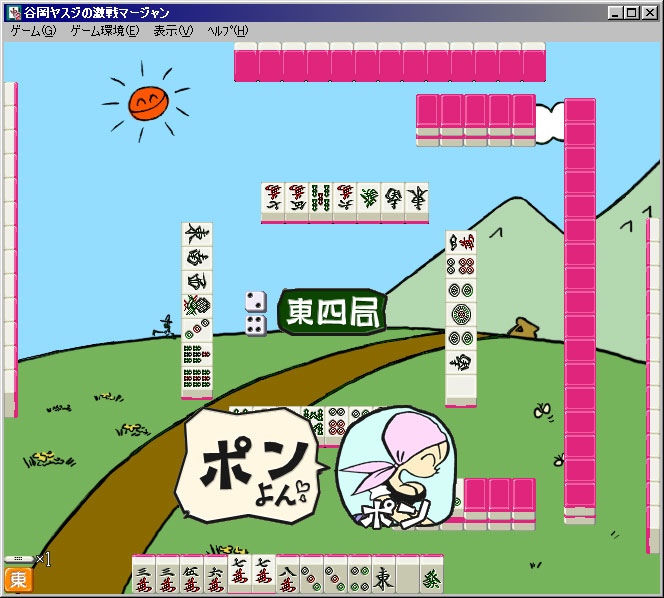Image resolution: width=664 pixels, height=598 pixels.
Task: Select the blank white dragon tile in hand
Action: [x=407, y=576]
